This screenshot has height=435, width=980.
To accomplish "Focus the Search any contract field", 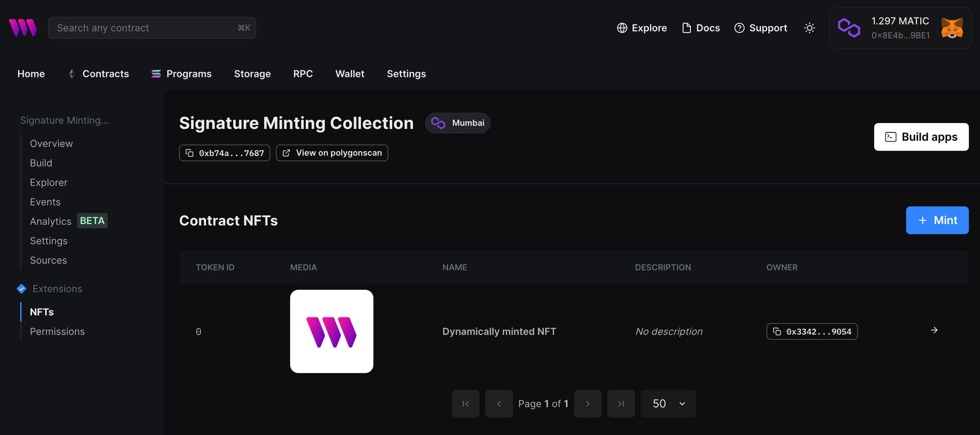I will [152, 28].
